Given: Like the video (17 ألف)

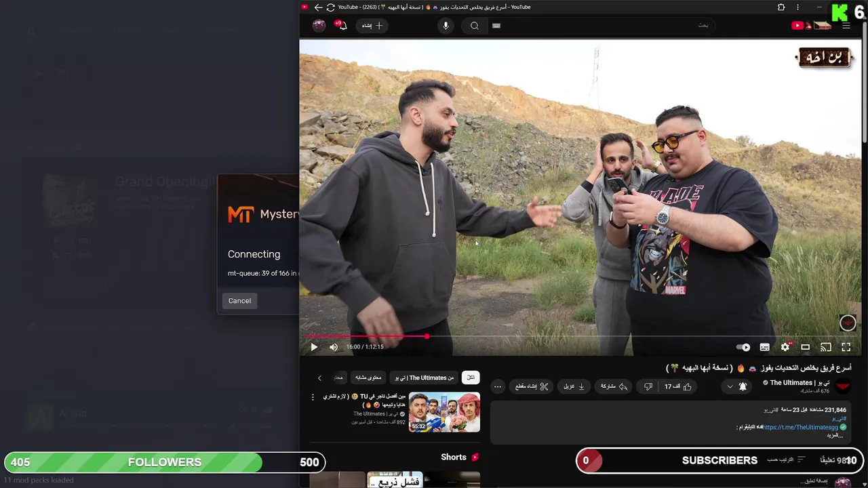Looking at the screenshot, I should point(678,386).
